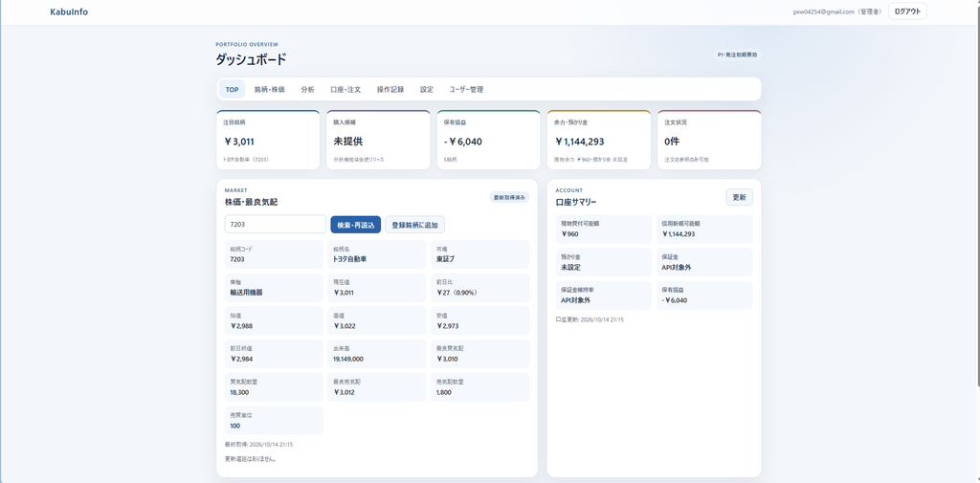Image resolution: width=980 pixels, height=483 pixels.
Task: Open the 購入候補 summary card
Action: tap(378, 140)
